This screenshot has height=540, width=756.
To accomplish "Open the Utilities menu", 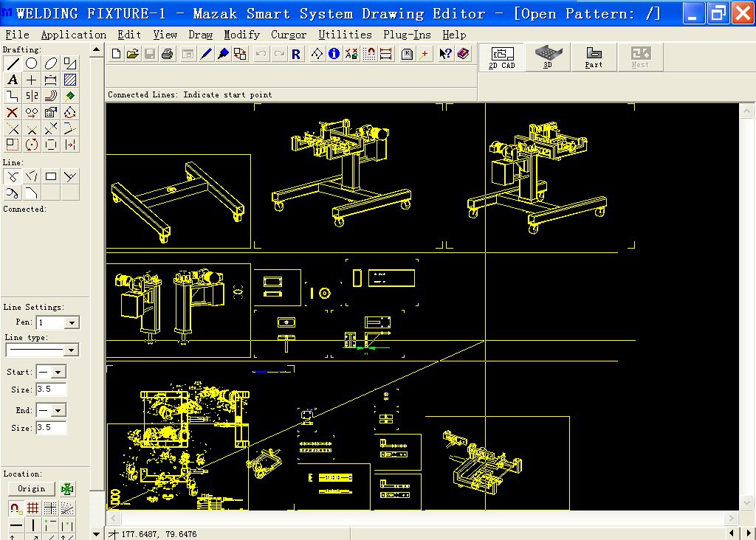I will [346, 35].
